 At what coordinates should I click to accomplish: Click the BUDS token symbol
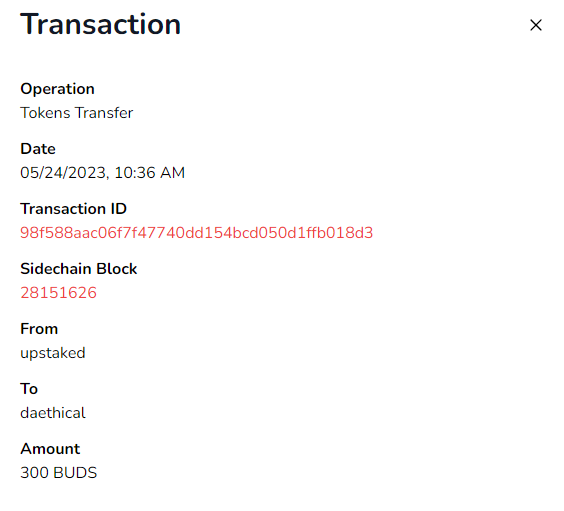(75, 473)
